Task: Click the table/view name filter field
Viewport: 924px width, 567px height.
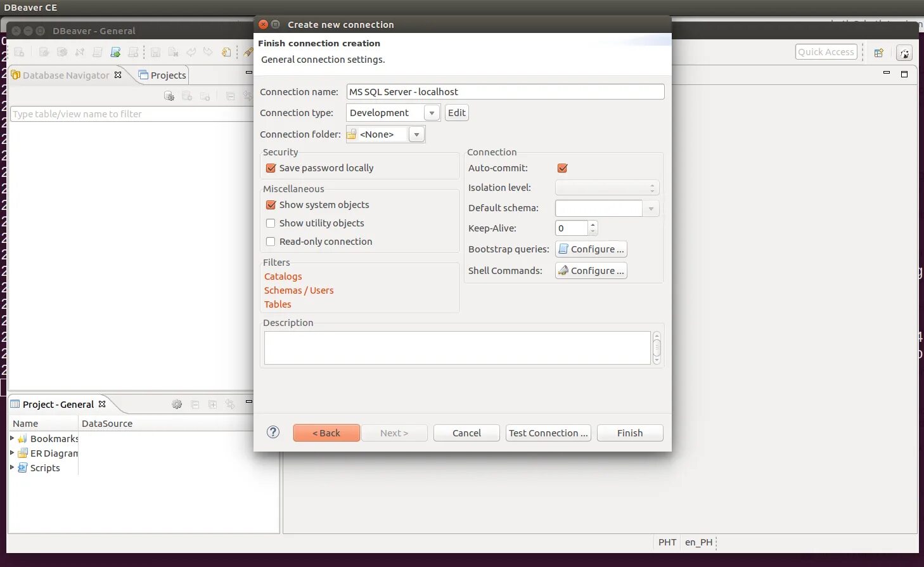Action: 132,114
